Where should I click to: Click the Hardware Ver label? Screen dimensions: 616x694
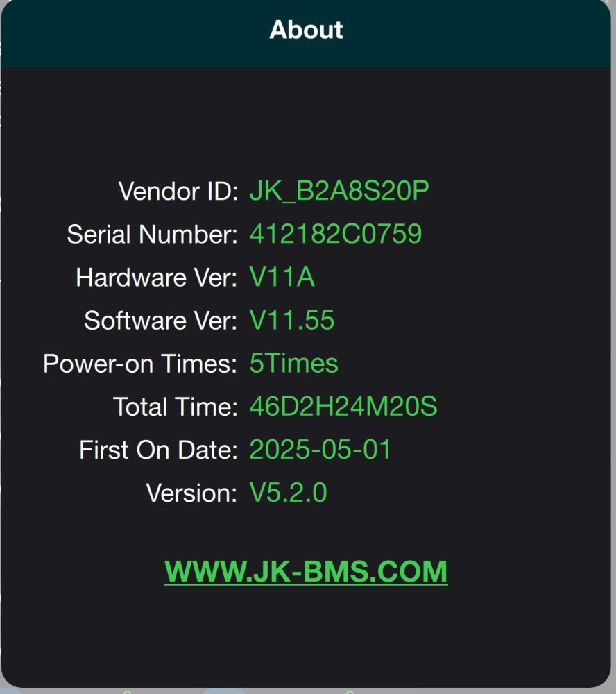(x=157, y=277)
